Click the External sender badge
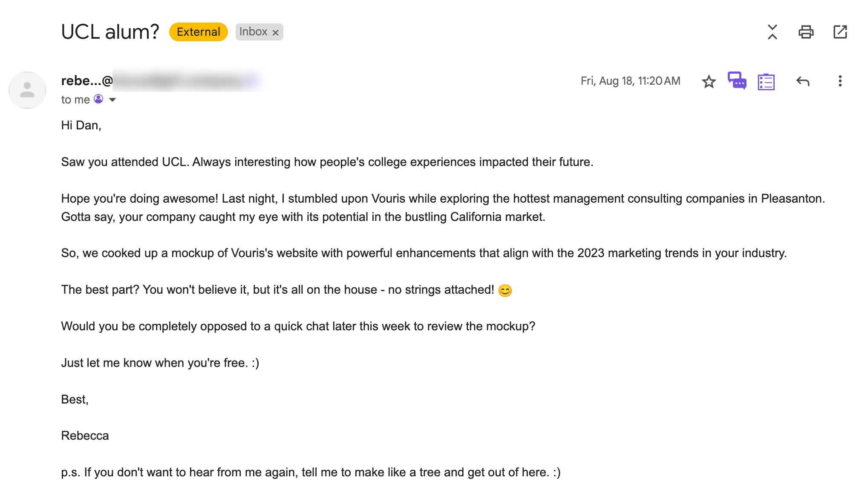 (197, 31)
